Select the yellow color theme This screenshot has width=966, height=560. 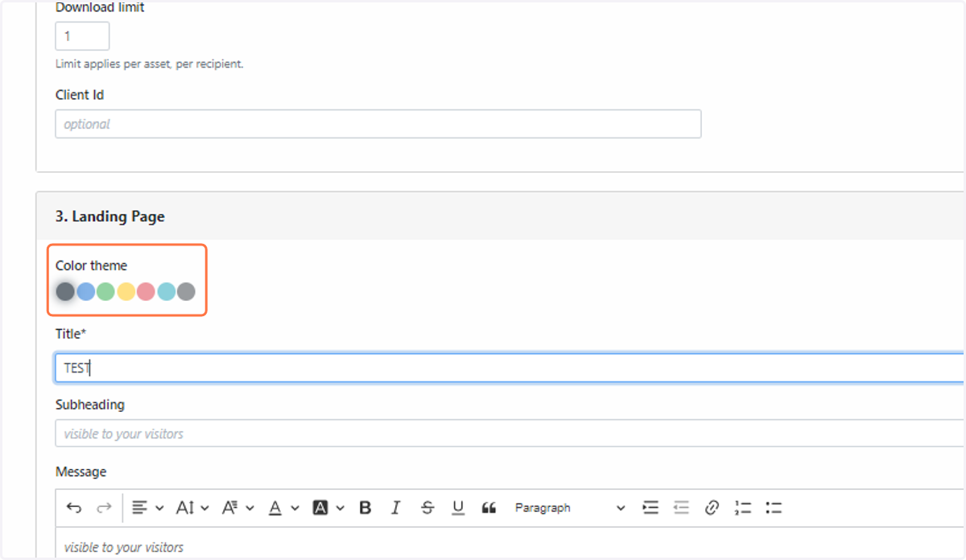coord(126,291)
